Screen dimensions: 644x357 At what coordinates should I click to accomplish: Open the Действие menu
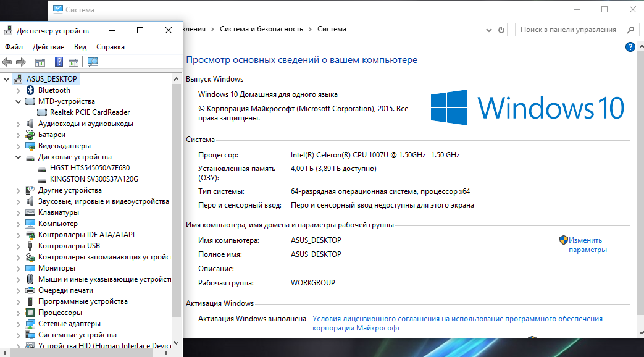pyautogui.click(x=48, y=47)
